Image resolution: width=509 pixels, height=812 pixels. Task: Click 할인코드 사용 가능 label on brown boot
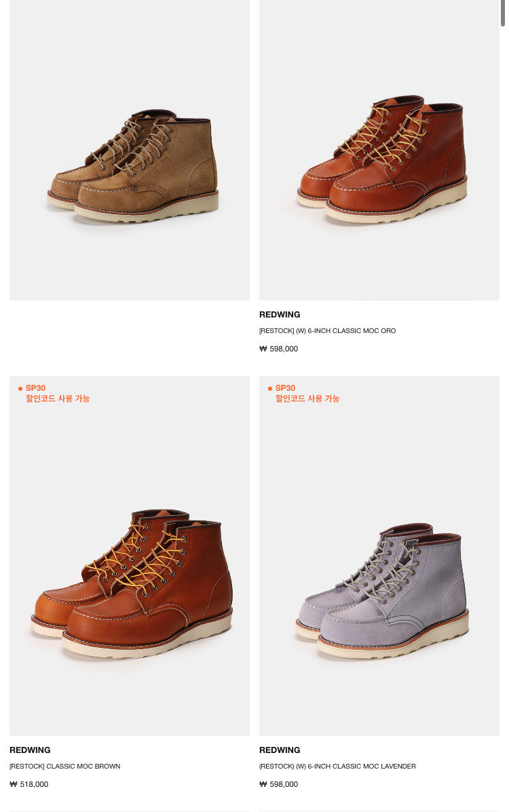point(58,398)
